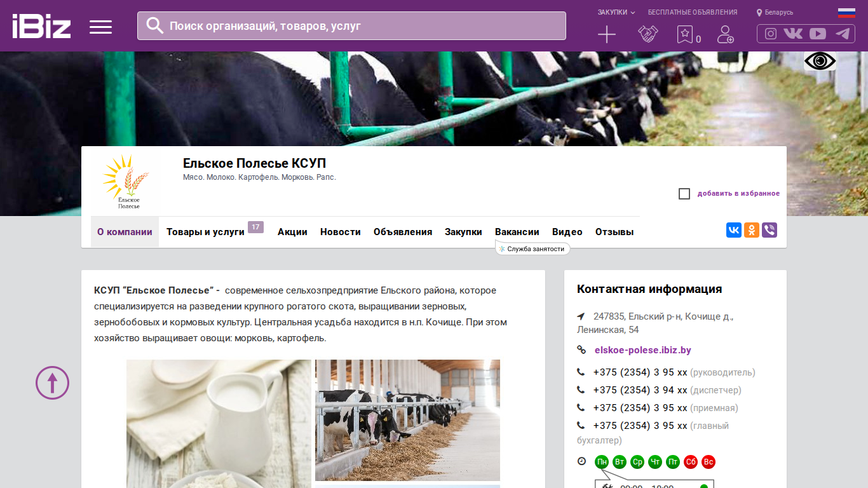This screenshot has height=488, width=868.
Task: Open the handshake partners icon
Action: coord(648,34)
